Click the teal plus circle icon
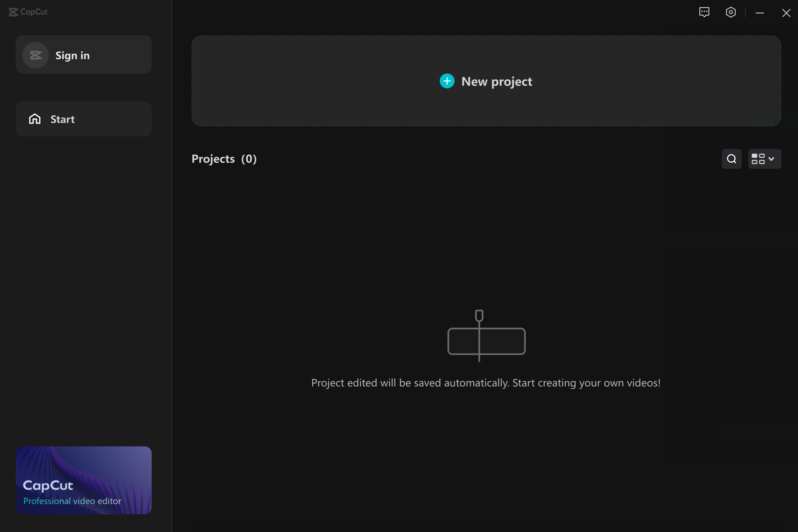Screen dimensions: 798x532 pyautogui.click(x=447, y=81)
